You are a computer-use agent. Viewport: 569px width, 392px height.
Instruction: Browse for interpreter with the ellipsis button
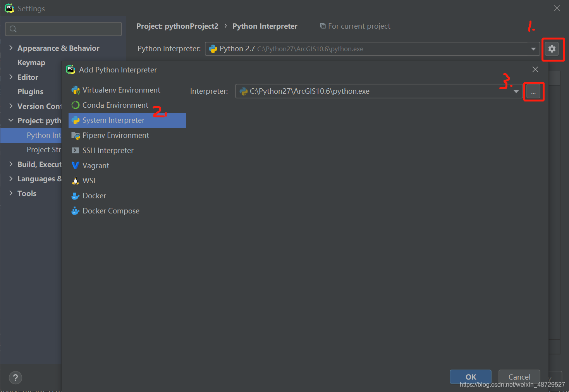[x=534, y=91]
